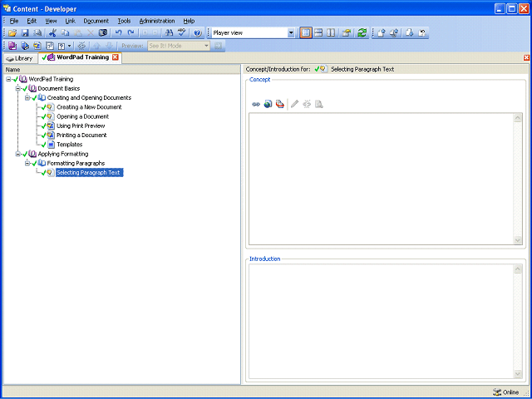Viewport: 532px width, 399px height.
Task: Open the Player view dropdown
Action: point(291,33)
